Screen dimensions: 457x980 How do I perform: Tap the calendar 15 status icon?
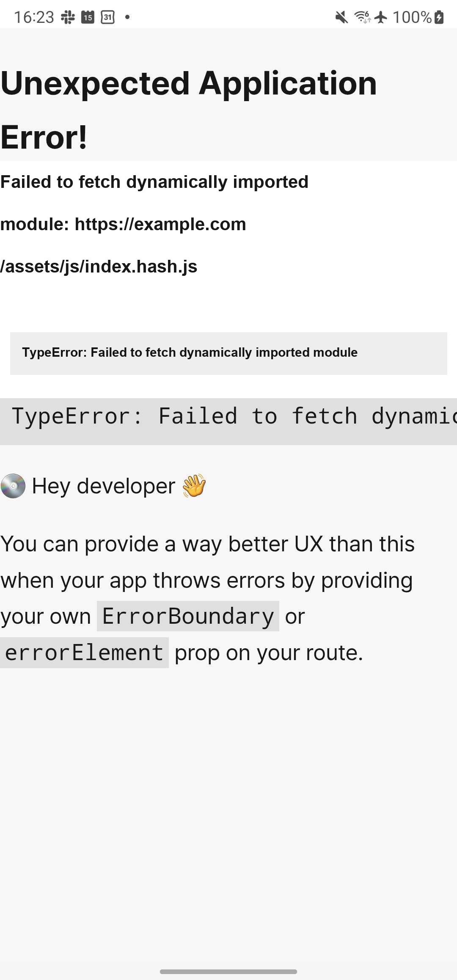(x=88, y=17)
